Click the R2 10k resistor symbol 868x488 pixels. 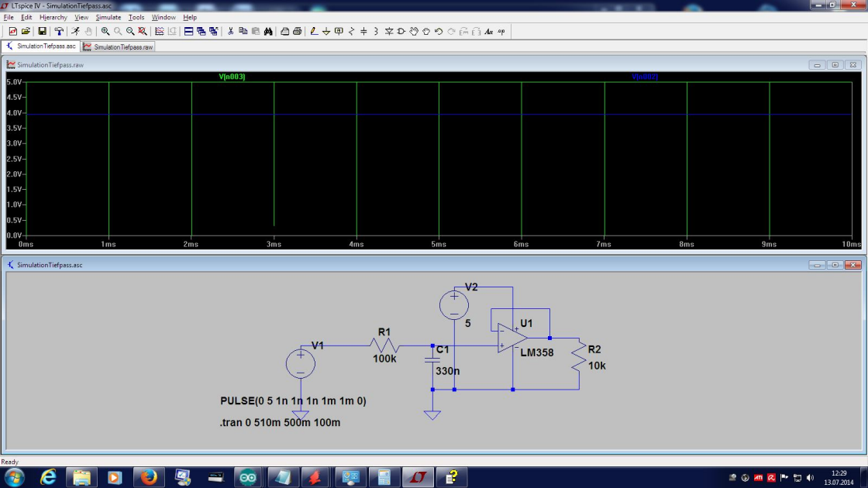pyautogui.click(x=579, y=356)
